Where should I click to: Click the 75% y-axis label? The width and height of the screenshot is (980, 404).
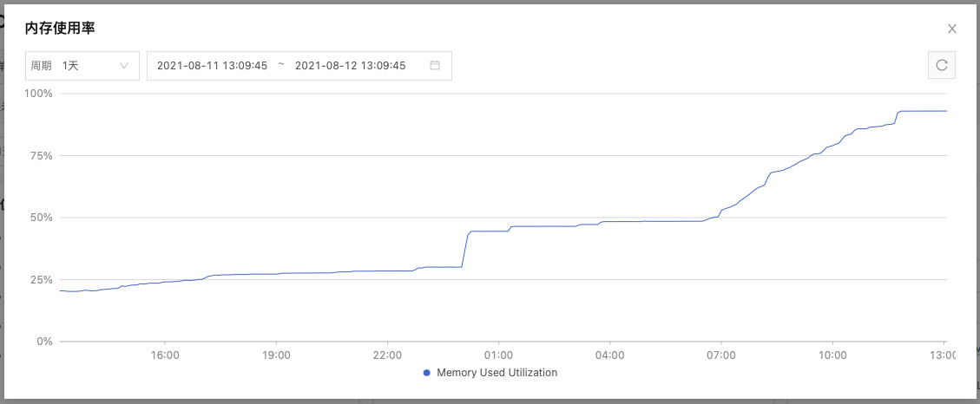[x=42, y=156]
